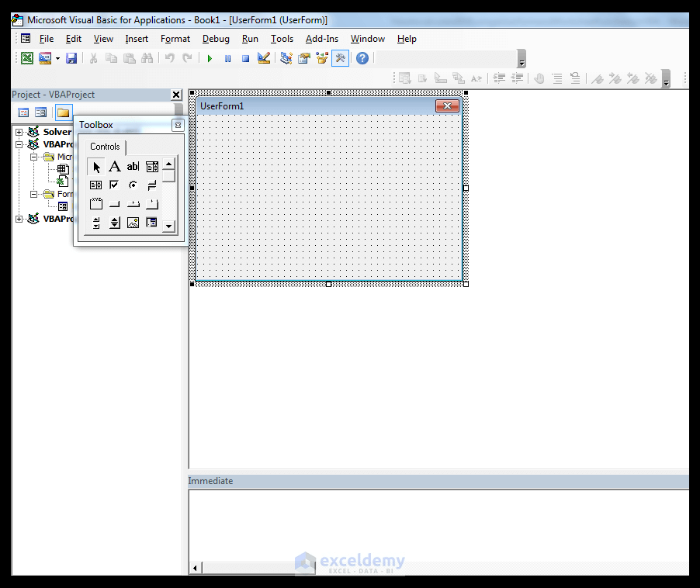
Task: Select the UserForm1 form icon under Forms
Action: point(63,206)
